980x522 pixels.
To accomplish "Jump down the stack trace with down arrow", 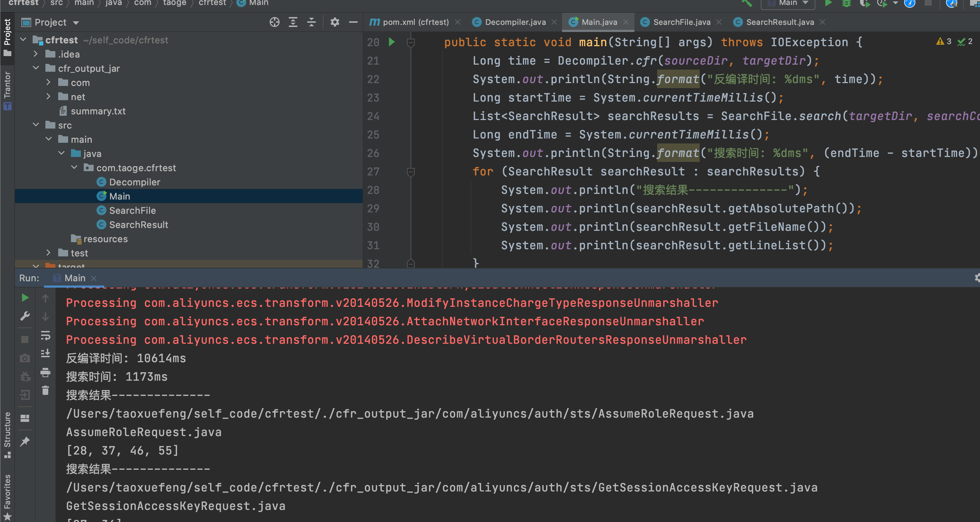I will (45, 317).
